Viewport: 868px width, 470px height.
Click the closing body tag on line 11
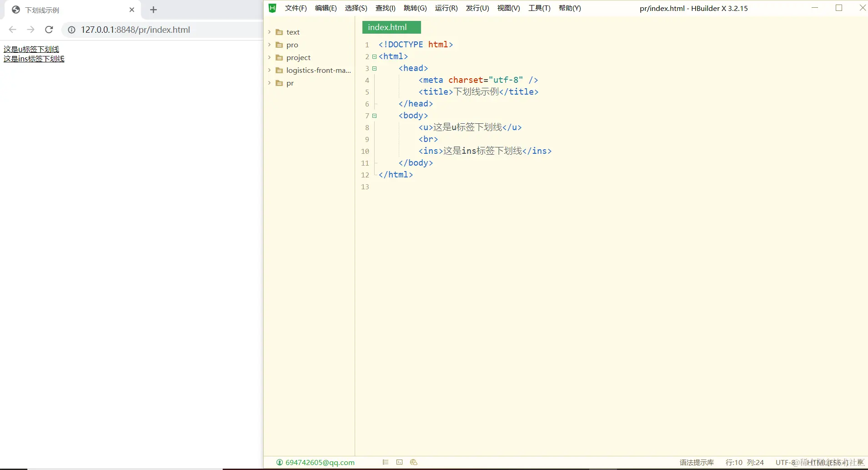[416, 163]
